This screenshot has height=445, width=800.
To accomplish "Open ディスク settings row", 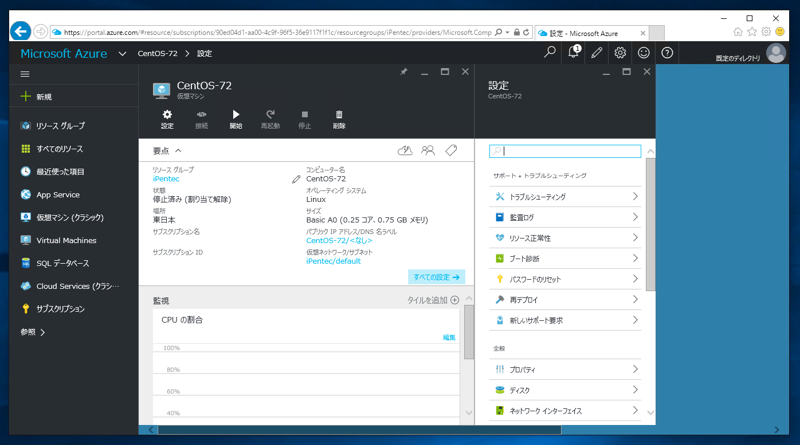I will click(x=565, y=390).
